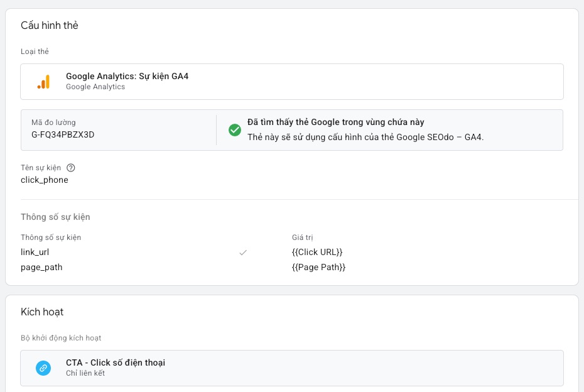
Task: Click the Mã đo lường label
Action: tap(53, 122)
